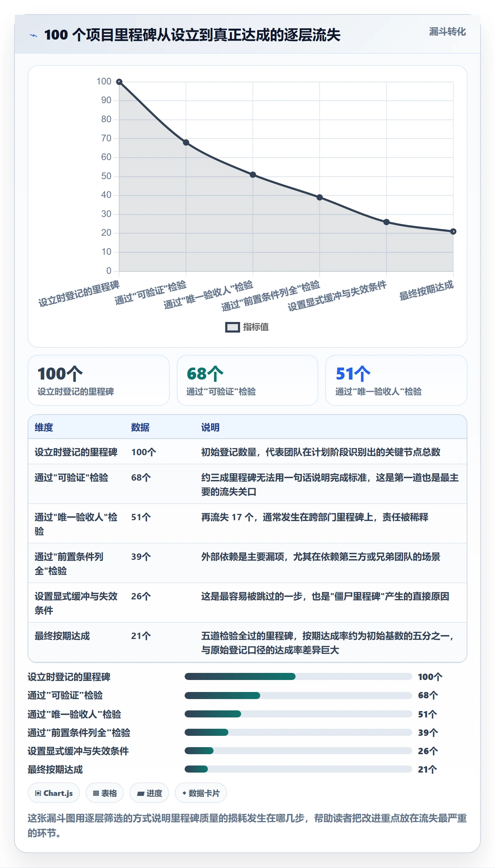
Task: Click the 数据 column header
Action: click(x=140, y=427)
